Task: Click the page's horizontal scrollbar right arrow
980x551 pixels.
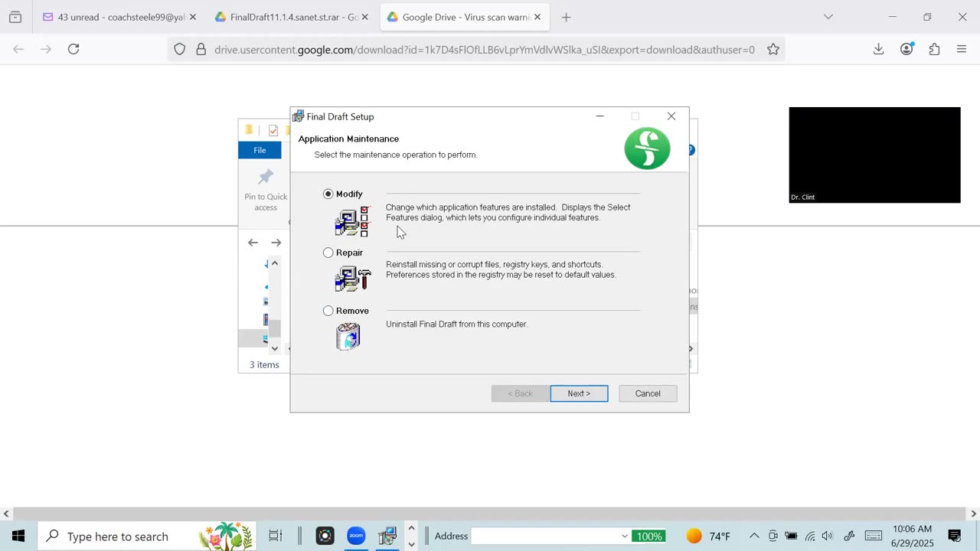Action: [974, 514]
